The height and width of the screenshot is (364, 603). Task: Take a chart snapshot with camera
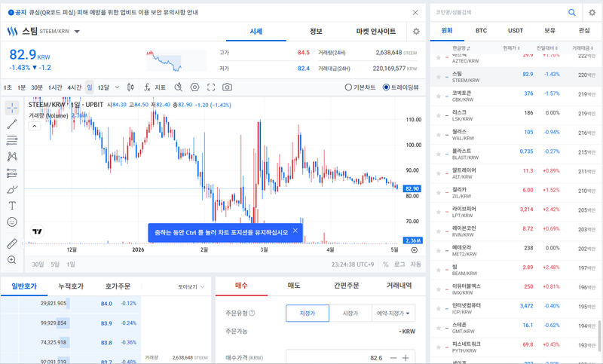[x=228, y=87]
